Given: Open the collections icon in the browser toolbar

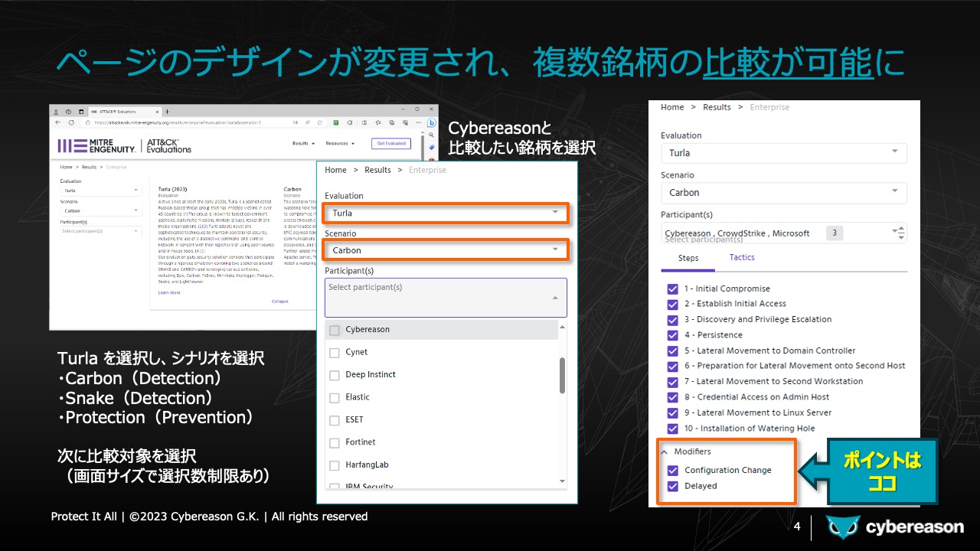Looking at the screenshot, I should (x=392, y=122).
